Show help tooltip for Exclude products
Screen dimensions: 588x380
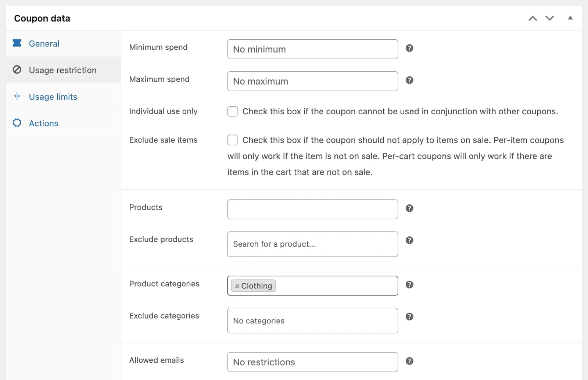[409, 240]
